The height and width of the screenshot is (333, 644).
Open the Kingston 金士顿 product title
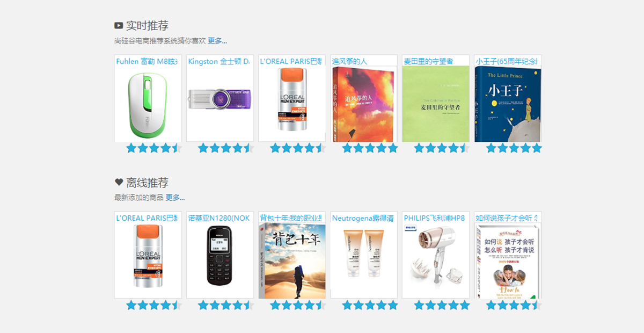(218, 61)
